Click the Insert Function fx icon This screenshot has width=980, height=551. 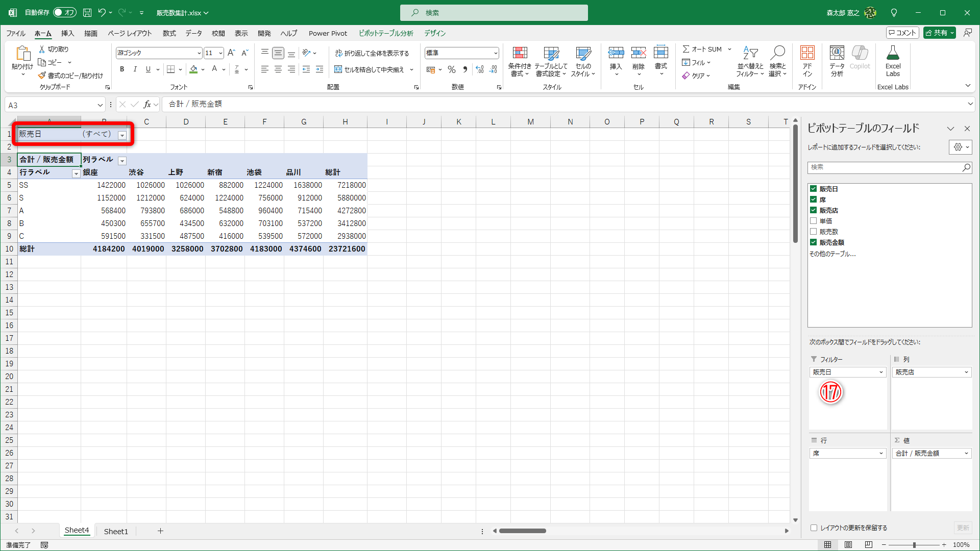tap(147, 105)
